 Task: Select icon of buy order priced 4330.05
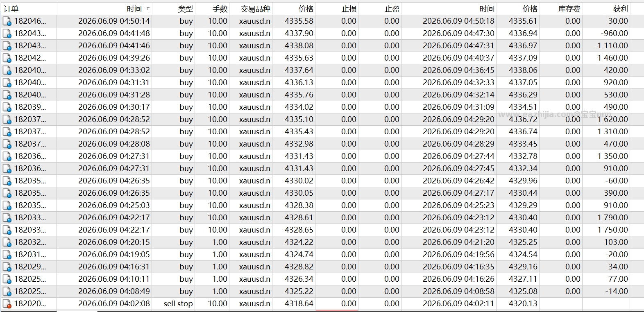pos(7,193)
